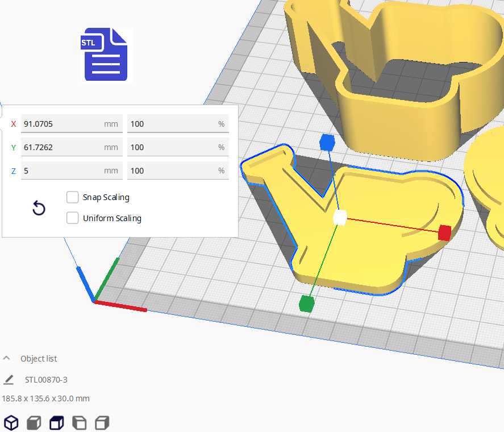This screenshot has width=504, height=432.
Task: Switch to the top view cube
Action: [x=57, y=422]
